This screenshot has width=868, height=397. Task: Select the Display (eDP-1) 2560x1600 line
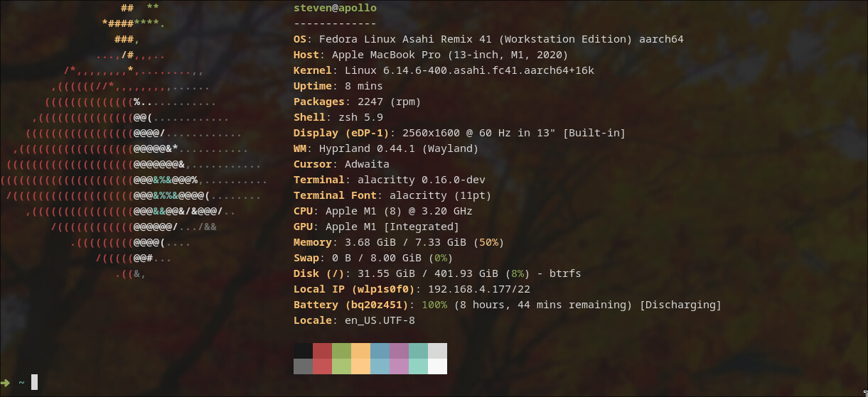[459, 133]
